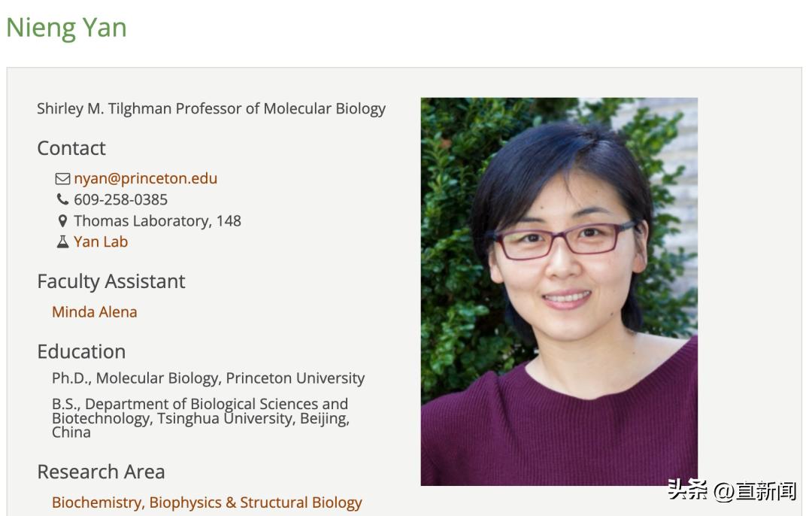Viewport: 812px width, 516px height.
Task: Click the Shirley M. Tilghman Professor title
Action: tap(211, 109)
